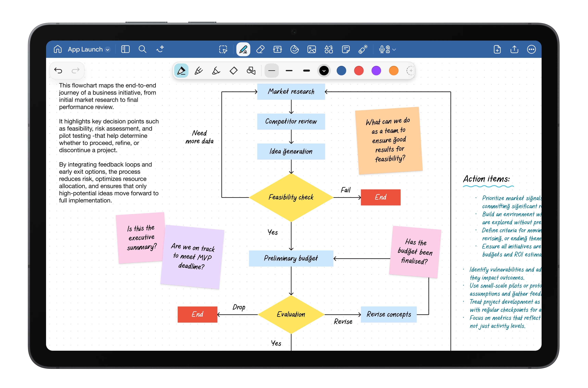Select the Pen tool in top toolbar

coord(243,49)
